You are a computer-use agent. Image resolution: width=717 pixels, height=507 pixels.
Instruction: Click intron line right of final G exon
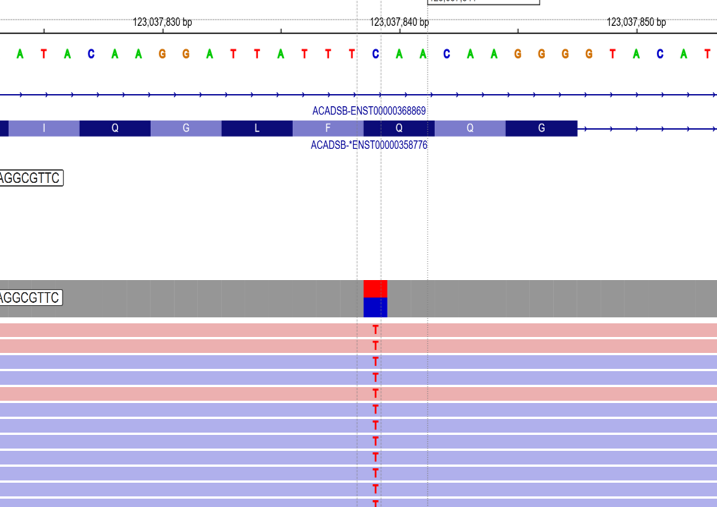[x=645, y=128]
